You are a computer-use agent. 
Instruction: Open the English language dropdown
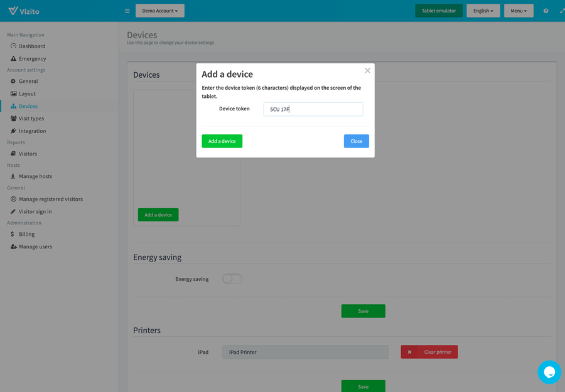[483, 11]
